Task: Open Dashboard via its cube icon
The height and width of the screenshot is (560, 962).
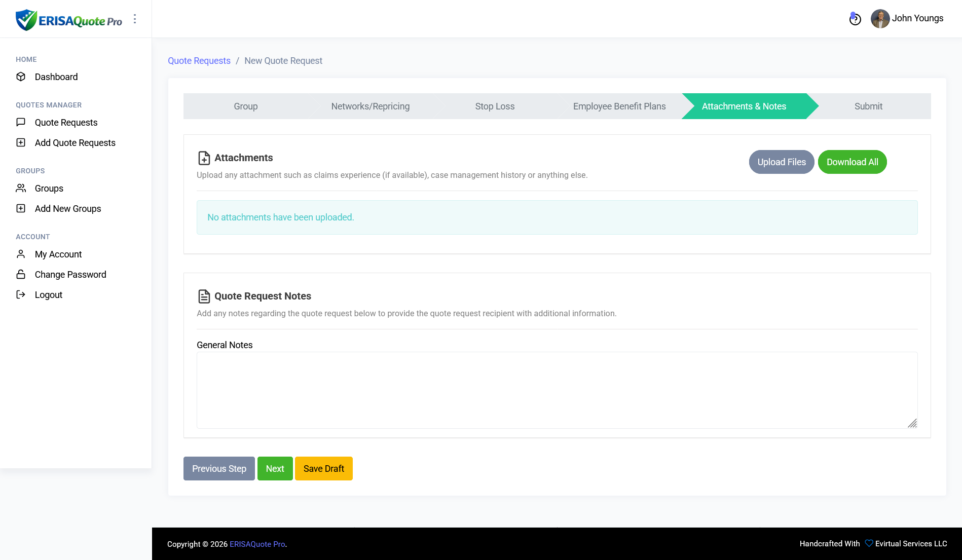Action: coord(21,77)
